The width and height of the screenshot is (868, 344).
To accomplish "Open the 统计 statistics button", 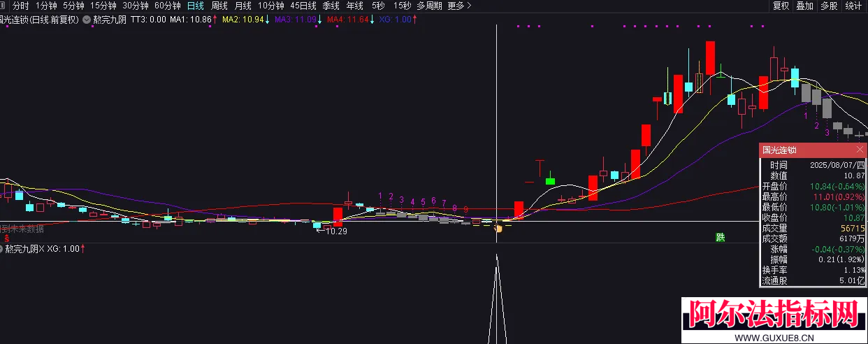I will point(853,6).
